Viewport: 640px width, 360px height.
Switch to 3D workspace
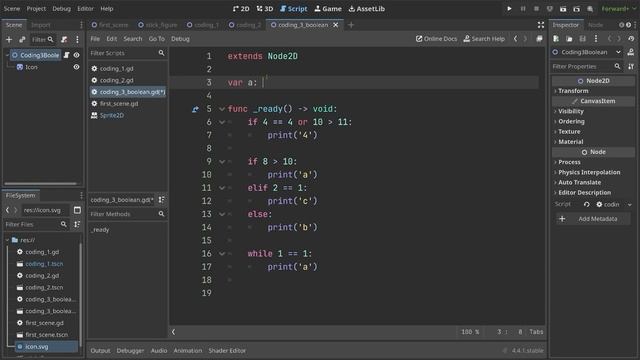click(264, 9)
